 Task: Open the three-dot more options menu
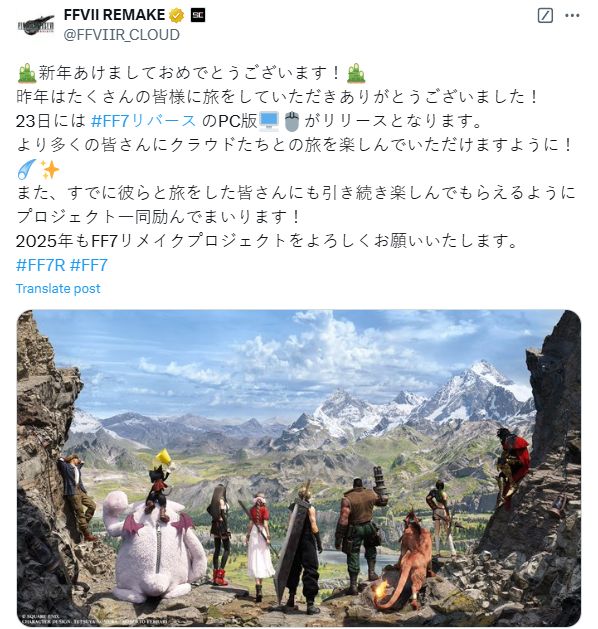pyautogui.click(x=572, y=16)
